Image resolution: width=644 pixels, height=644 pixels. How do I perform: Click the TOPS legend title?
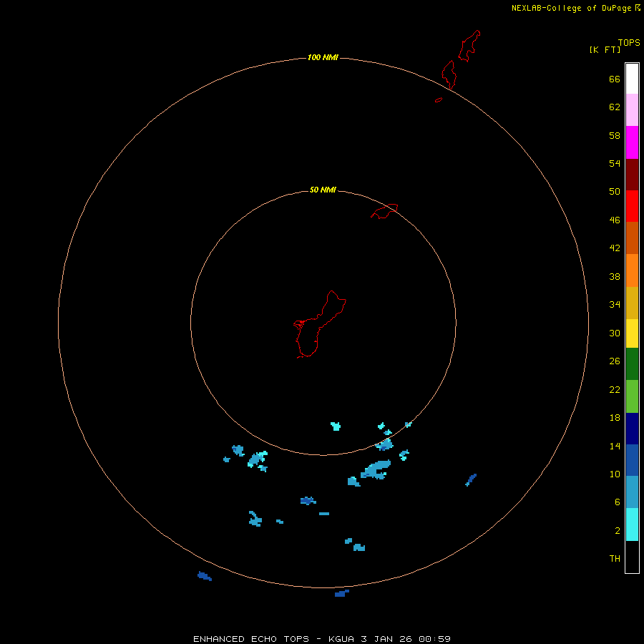(629, 42)
